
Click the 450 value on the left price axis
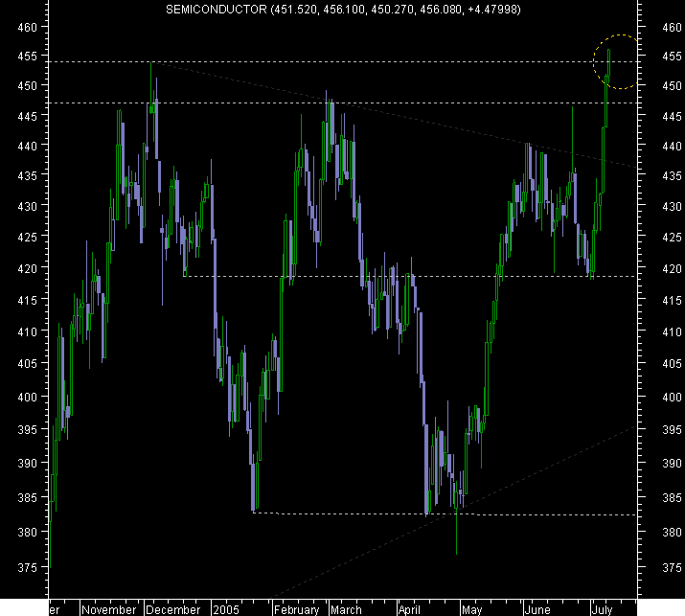(27, 85)
